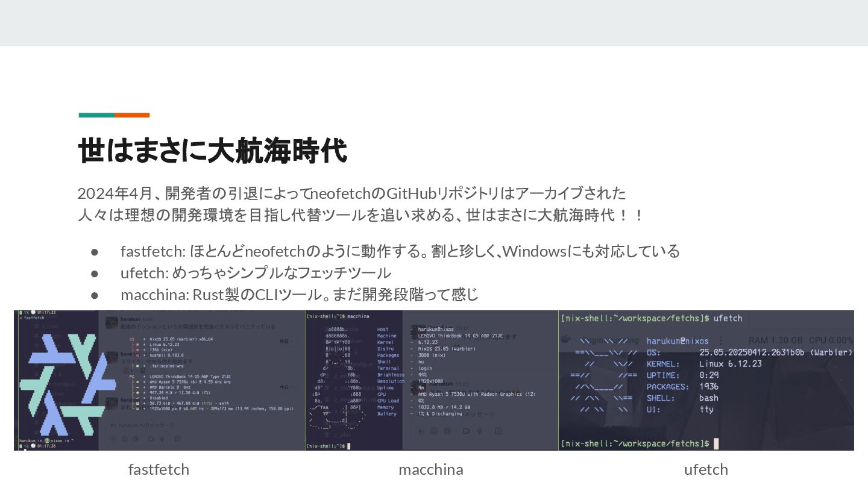
Task: Click the '$ macchina' command prompt line
Action: 338,316
